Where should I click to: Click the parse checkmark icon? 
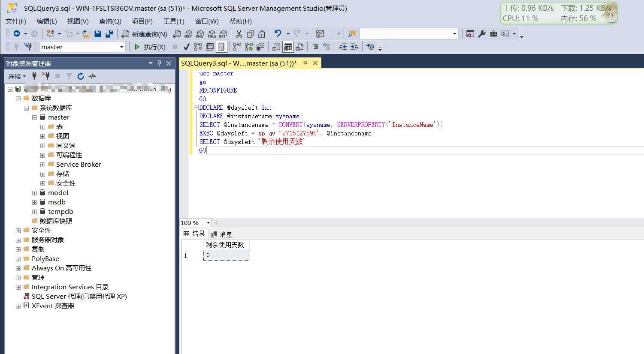(187, 47)
